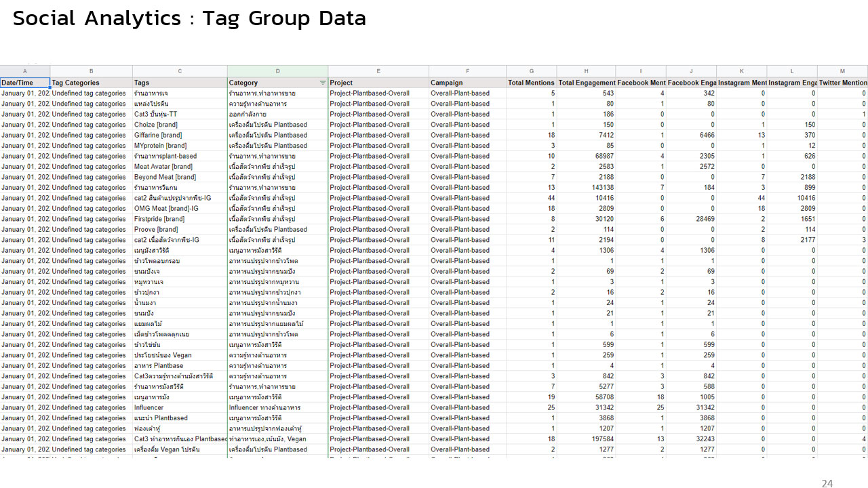The height and width of the screenshot is (488, 868).
Task: Click total engagement value 143138
Action: (x=587, y=188)
